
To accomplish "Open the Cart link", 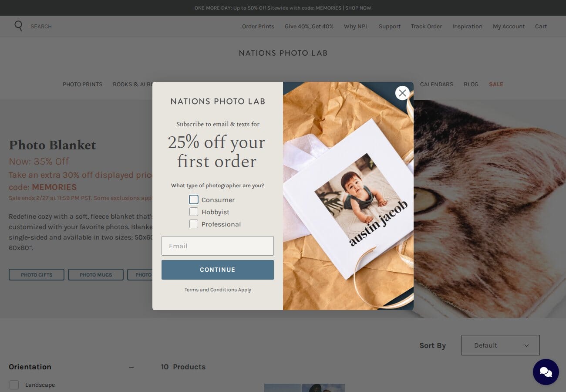I will click(541, 27).
